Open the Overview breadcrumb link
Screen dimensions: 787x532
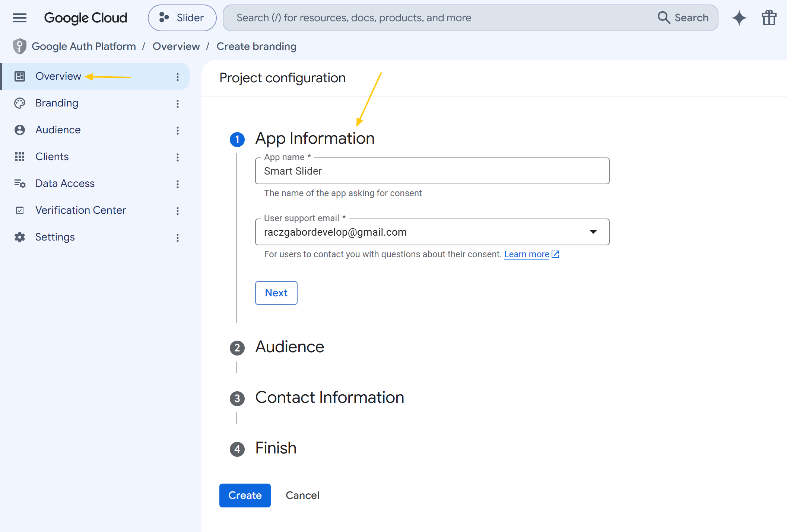pyautogui.click(x=176, y=47)
